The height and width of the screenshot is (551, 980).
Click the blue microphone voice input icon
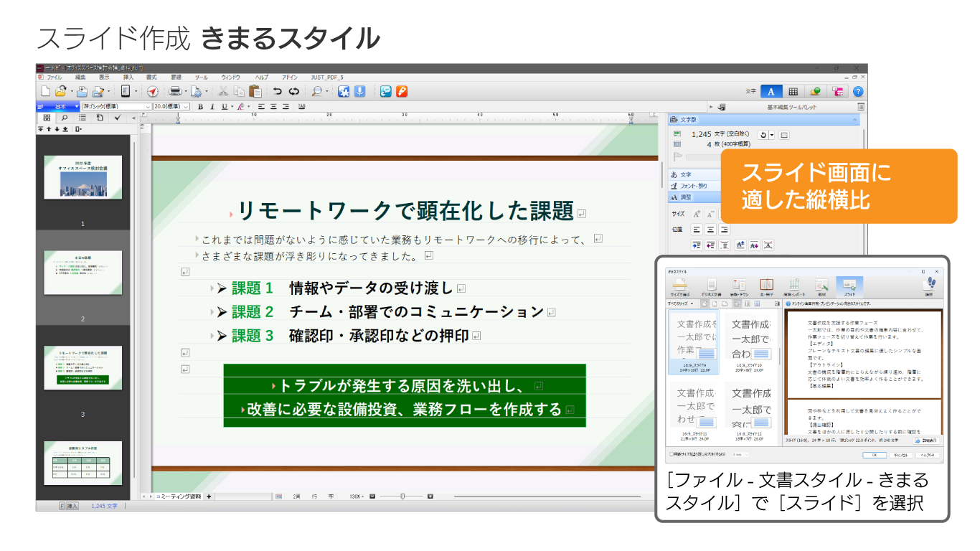tap(359, 91)
